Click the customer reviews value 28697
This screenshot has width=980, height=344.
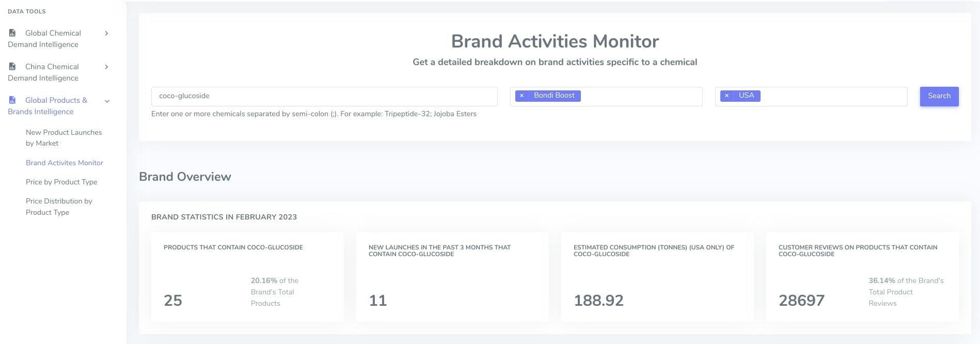(x=801, y=301)
